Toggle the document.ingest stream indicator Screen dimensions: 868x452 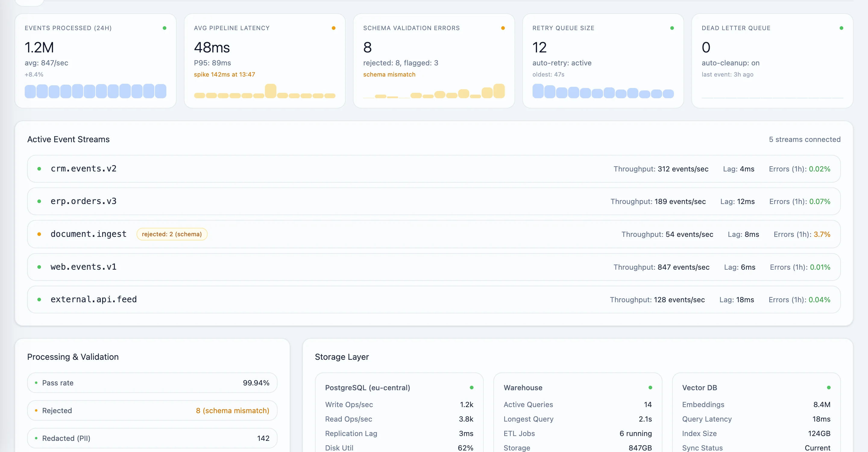[39, 234]
